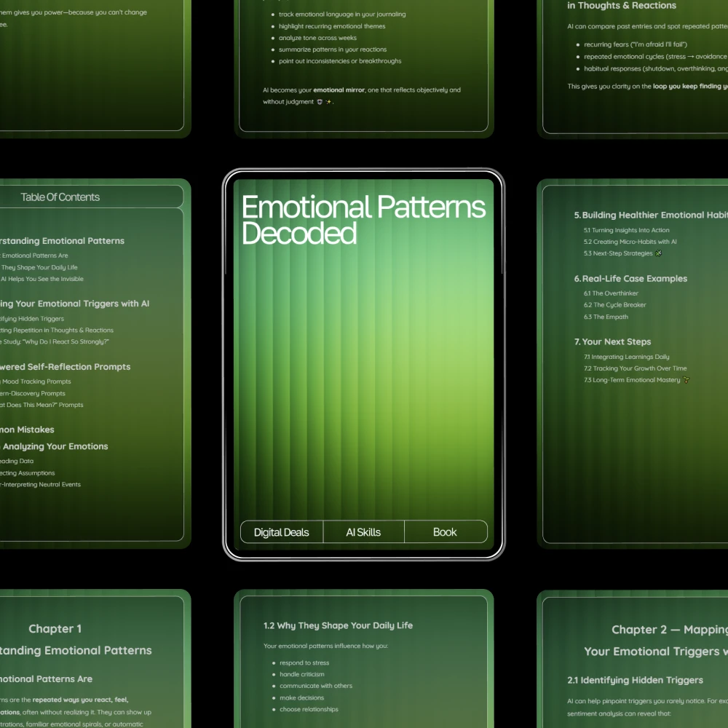
Task: Click the '7. Your Next Steps' heading
Action: click(612, 341)
